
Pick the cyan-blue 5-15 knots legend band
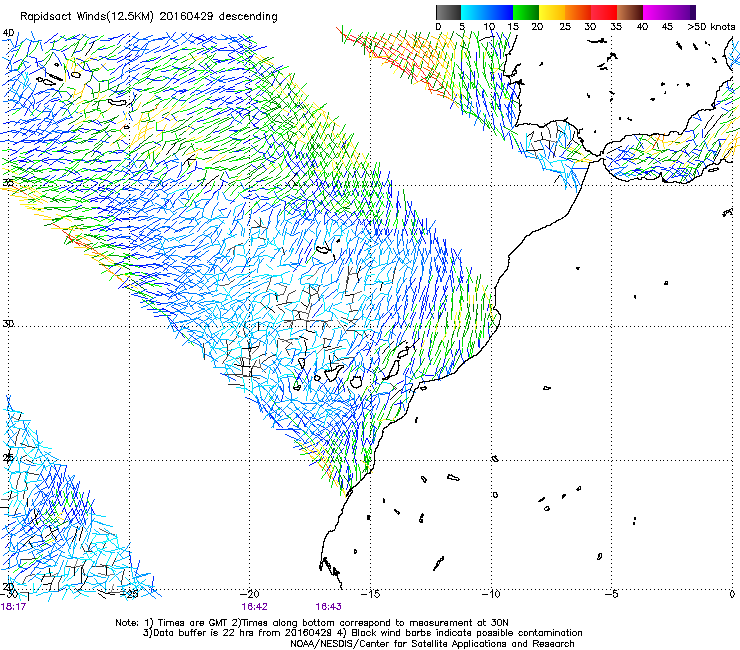click(487, 12)
